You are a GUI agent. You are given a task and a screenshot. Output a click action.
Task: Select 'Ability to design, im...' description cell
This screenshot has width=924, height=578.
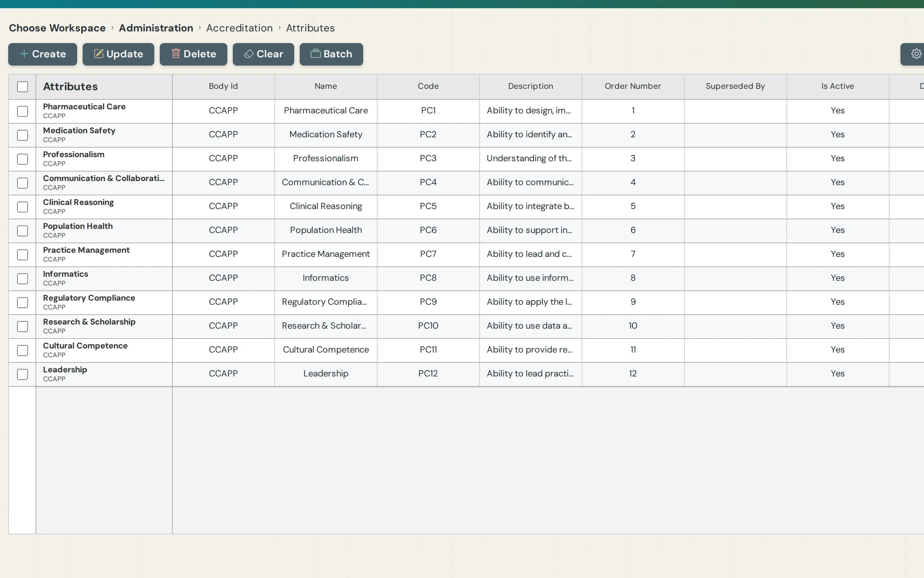[530, 111]
